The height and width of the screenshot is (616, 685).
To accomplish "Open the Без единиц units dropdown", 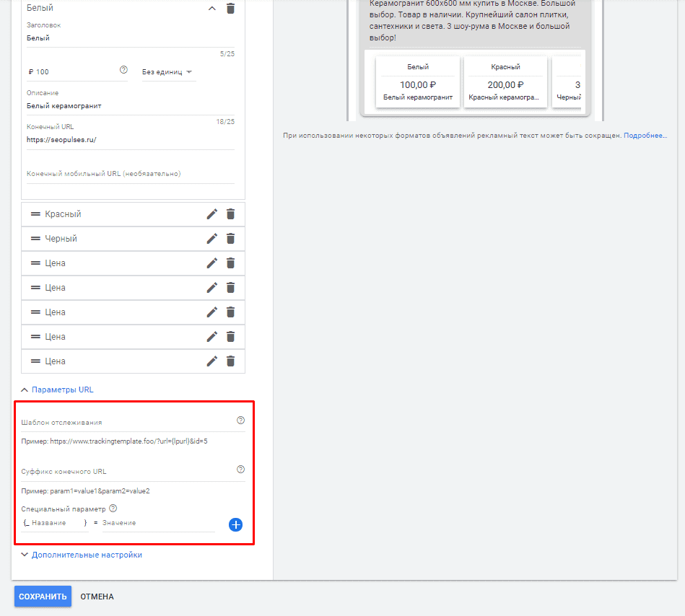I will pyautogui.click(x=167, y=72).
